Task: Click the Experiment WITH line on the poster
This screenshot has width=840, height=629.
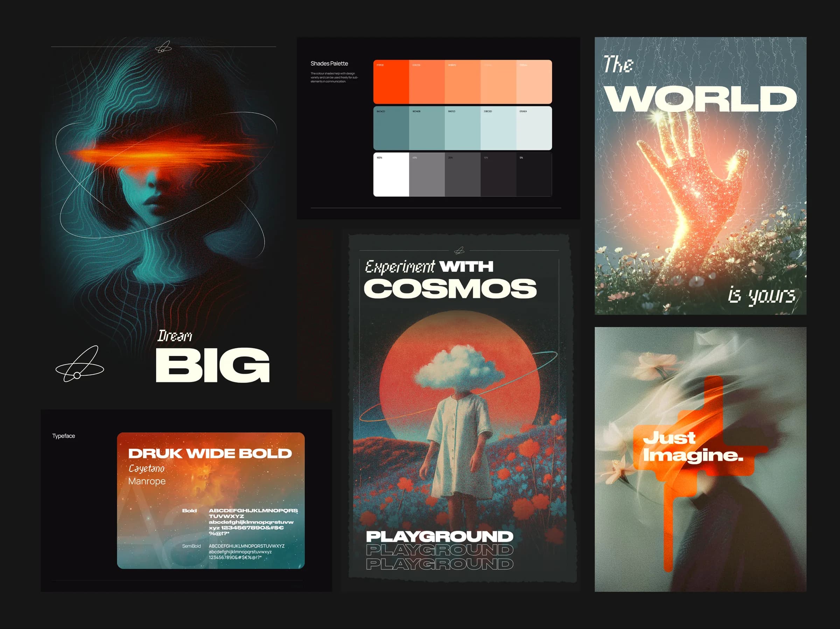Action: [429, 267]
